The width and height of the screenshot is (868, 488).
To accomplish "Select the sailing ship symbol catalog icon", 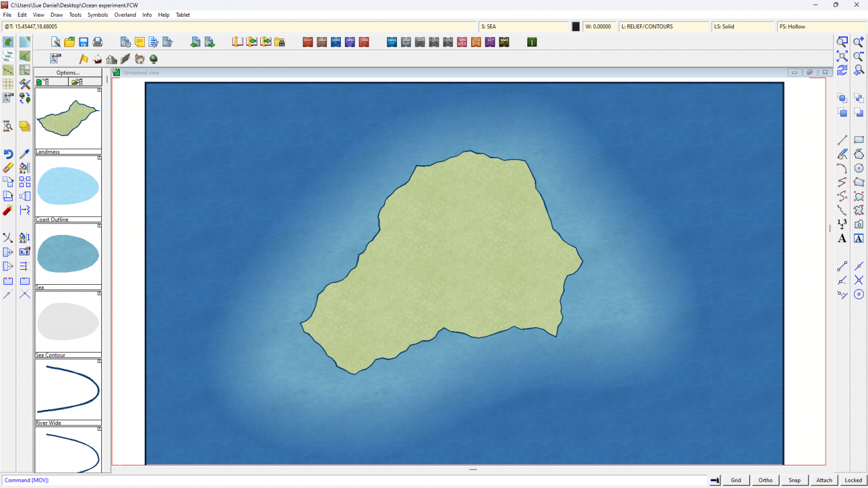I will [x=97, y=59].
